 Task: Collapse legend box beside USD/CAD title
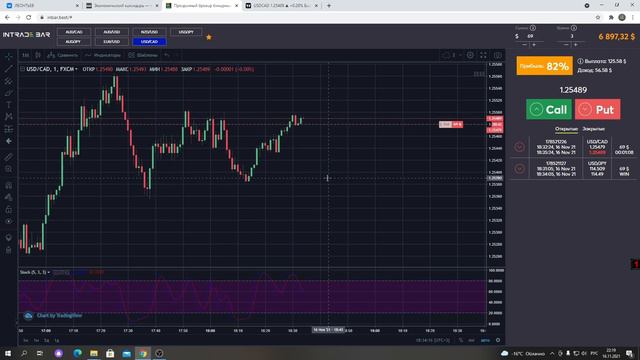click(22, 69)
